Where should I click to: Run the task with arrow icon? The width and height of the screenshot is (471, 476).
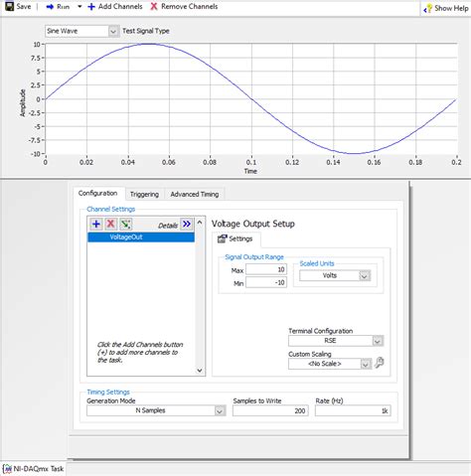(50, 7)
